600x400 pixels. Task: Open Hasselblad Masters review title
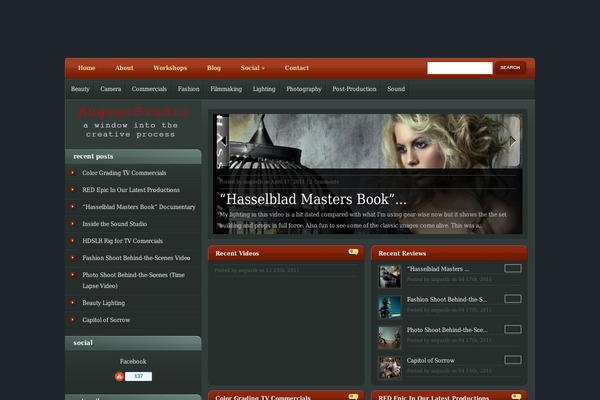click(x=438, y=269)
